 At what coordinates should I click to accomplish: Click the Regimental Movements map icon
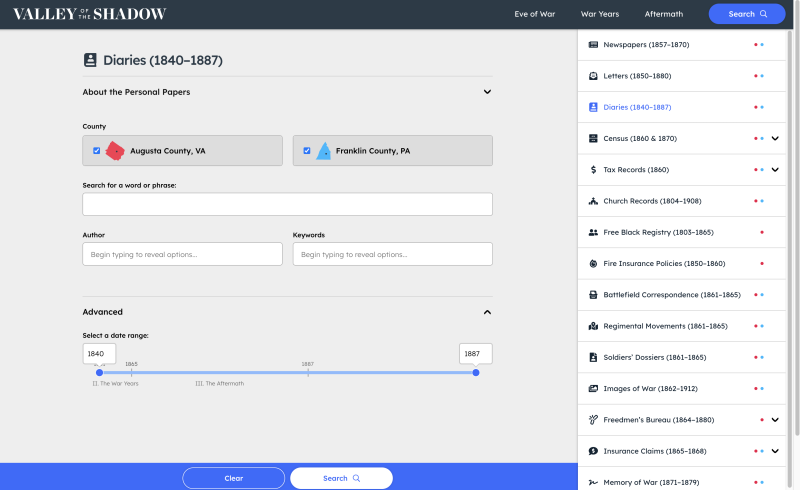[593, 326]
